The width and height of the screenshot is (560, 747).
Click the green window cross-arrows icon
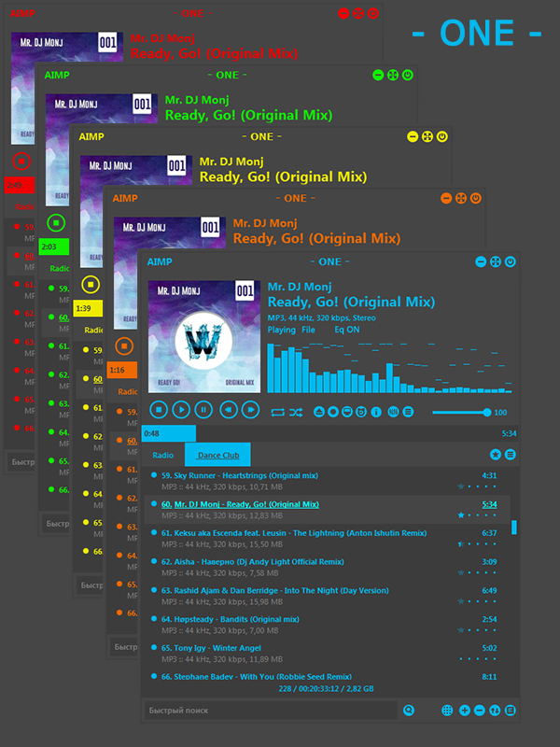393,75
